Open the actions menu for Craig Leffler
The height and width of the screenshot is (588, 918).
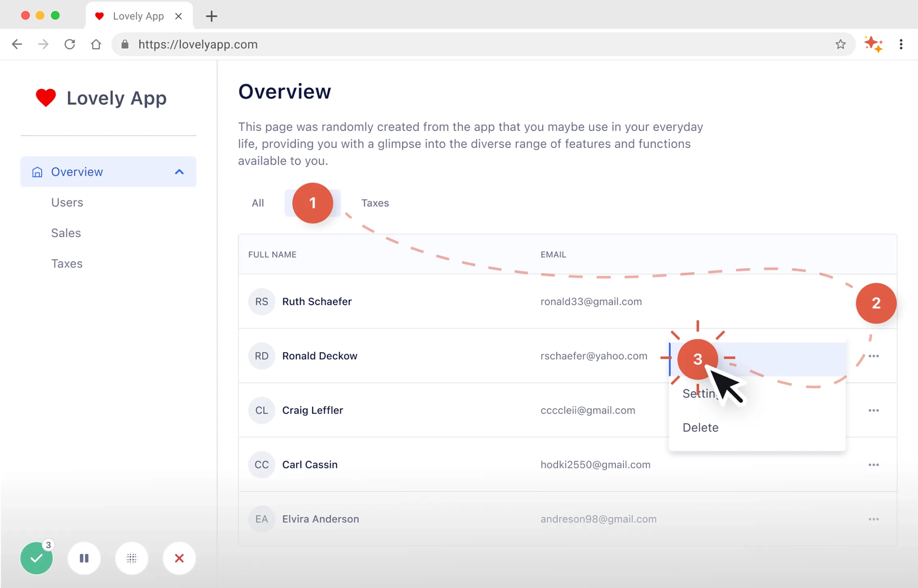874,410
